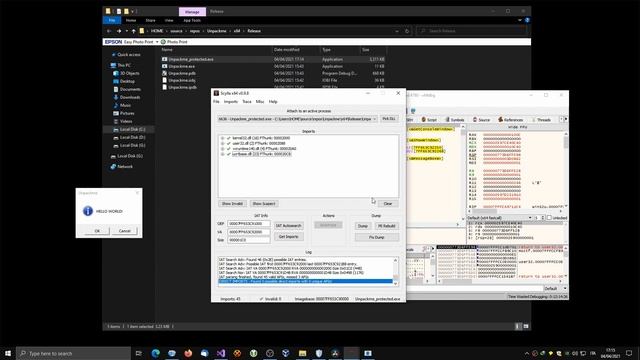Viewport: 640px width, 360px height.
Task: Click inside the IAT Size field
Action: point(249,240)
